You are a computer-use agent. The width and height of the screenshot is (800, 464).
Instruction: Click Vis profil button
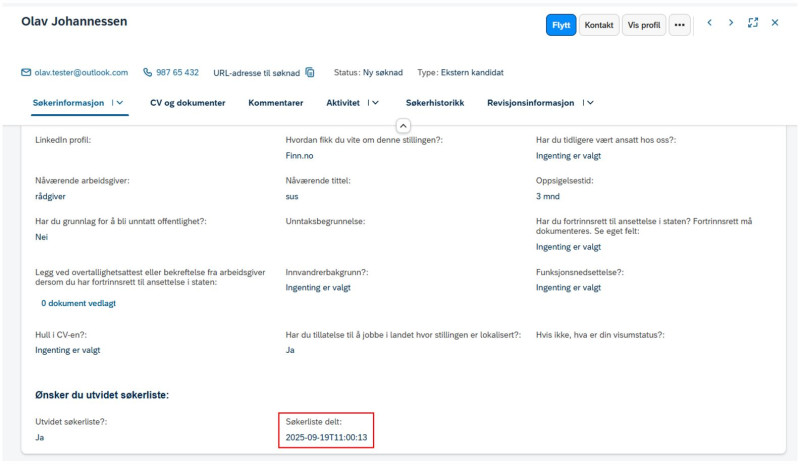click(644, 25)
